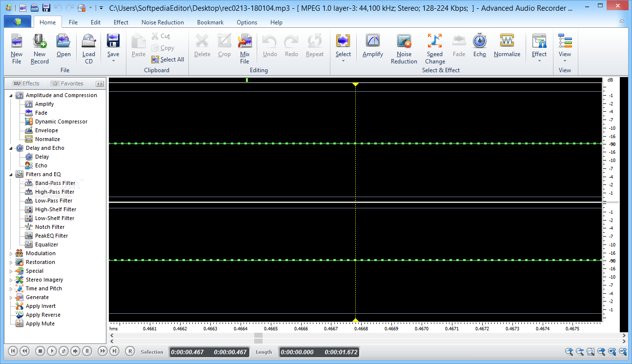Click the Speed Change icon
The image size is (632, 364).
point(435,41)
